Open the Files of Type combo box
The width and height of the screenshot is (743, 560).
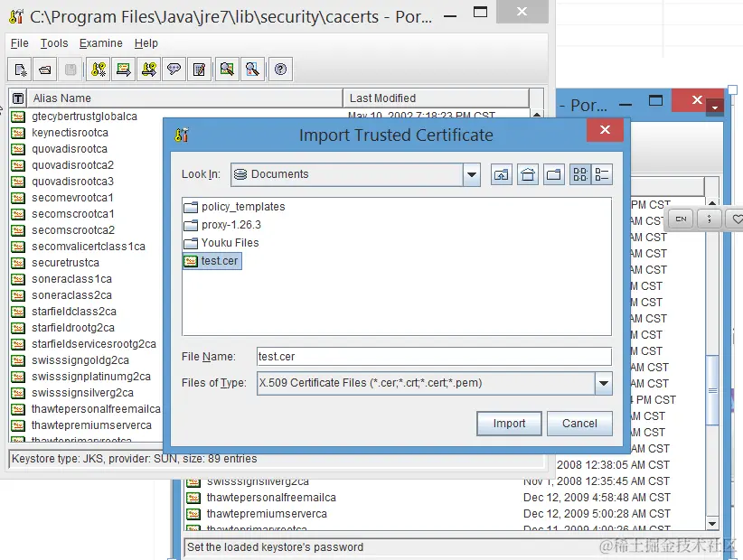(x=435, y=384)
